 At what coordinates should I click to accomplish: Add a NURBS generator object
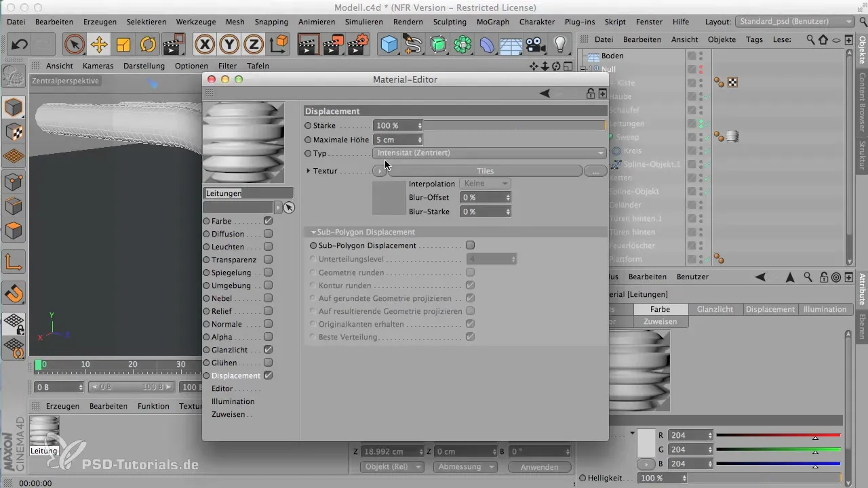tap(438, 45)
